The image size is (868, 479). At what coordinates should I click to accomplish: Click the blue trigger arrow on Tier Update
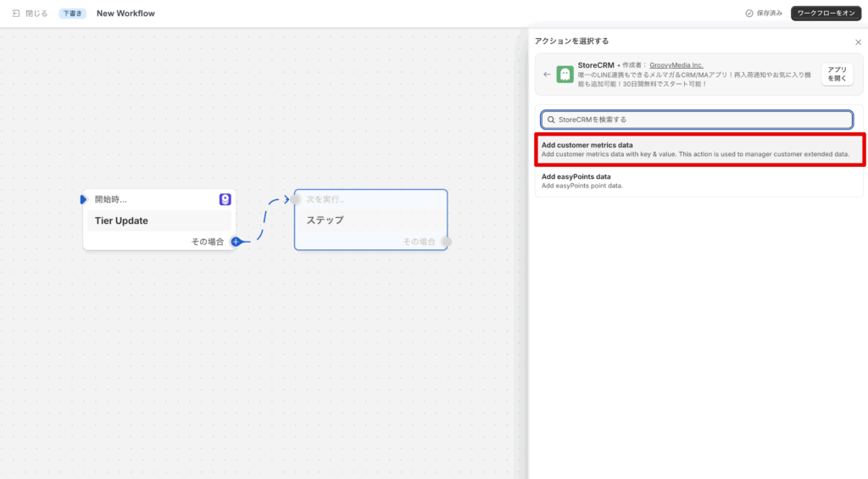click(84, 199)
